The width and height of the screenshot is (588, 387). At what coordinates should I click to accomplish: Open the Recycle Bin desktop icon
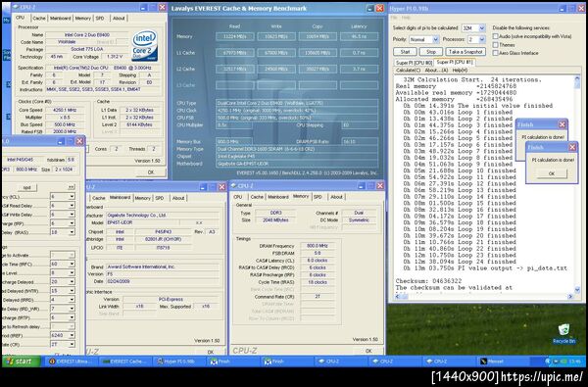(x=563, y=333)
